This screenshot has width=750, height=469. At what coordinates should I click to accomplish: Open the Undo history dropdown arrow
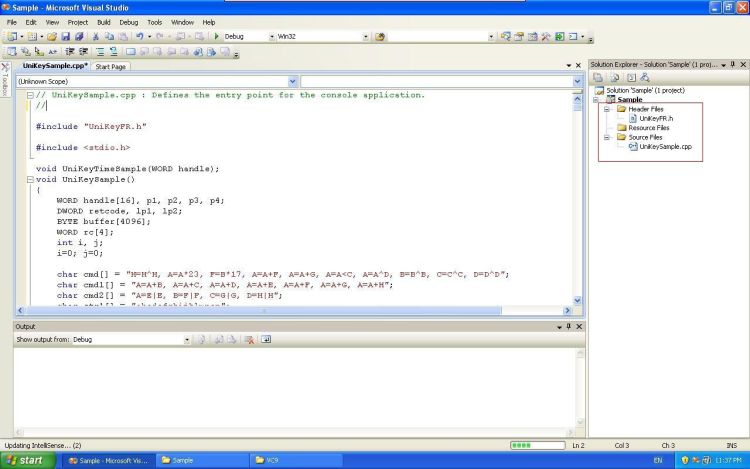click(x=149, y=37)
